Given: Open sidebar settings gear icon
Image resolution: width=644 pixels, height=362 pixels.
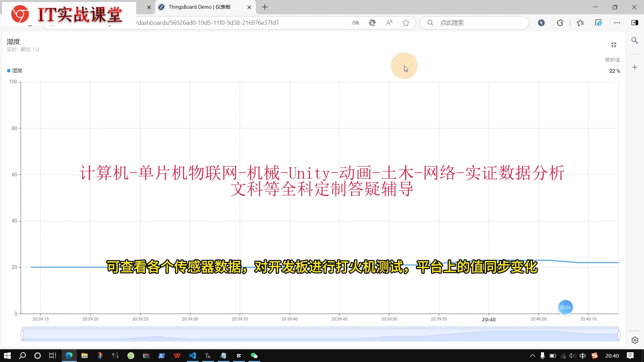Looking at the screenshot, I should click(635, 340).
